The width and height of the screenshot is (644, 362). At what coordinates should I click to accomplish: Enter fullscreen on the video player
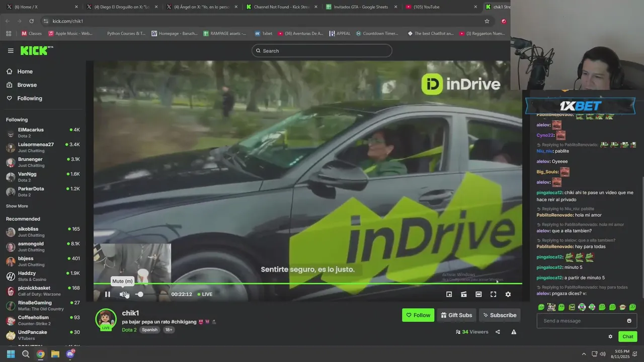[493, 294]
